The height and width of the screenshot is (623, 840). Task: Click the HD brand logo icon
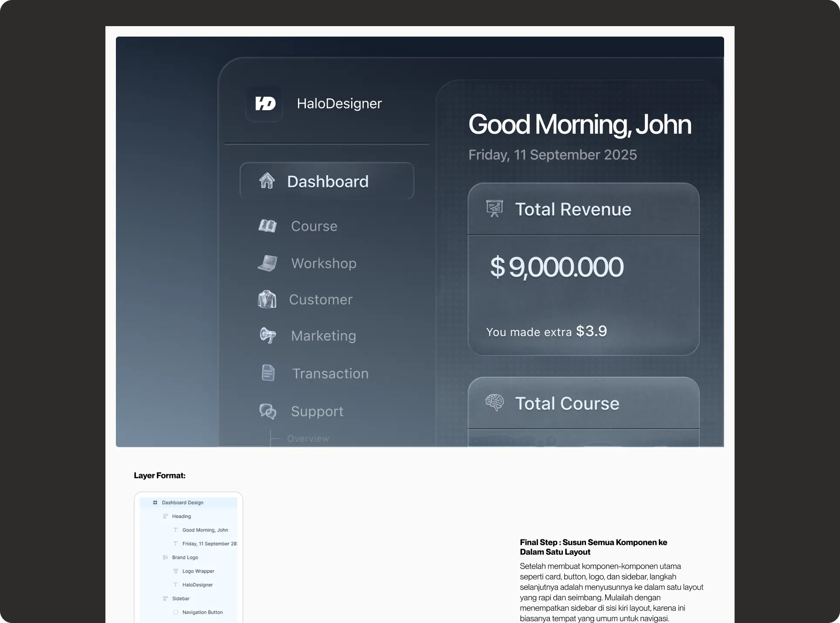point(265,104)
